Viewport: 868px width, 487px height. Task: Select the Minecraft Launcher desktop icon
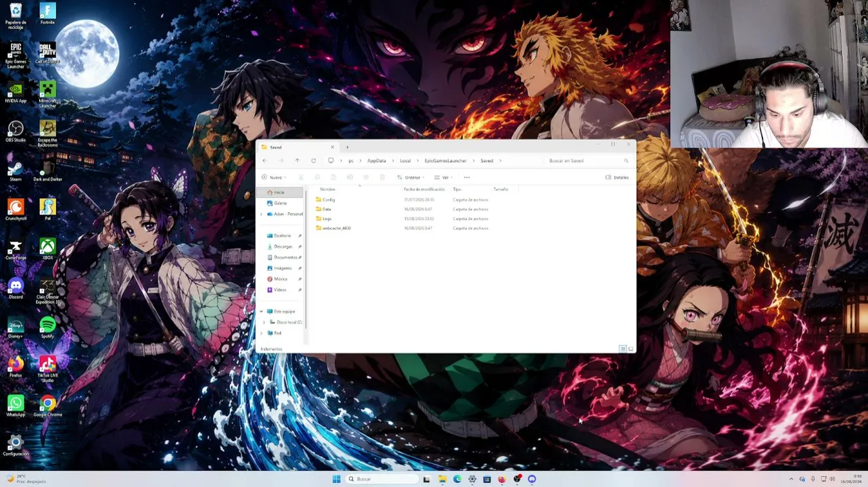[47, 95]
